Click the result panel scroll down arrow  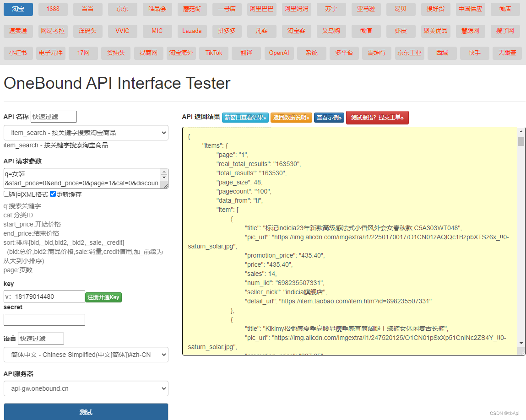click(x=521, y=343)
